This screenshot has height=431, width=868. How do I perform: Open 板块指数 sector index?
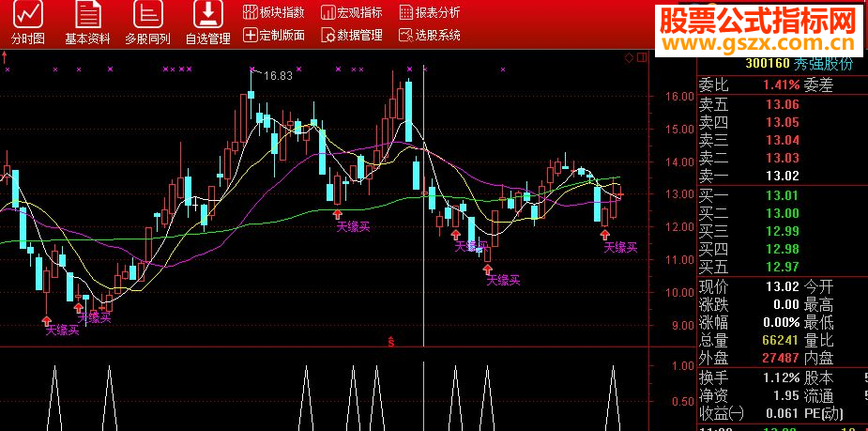pos(273,13)
